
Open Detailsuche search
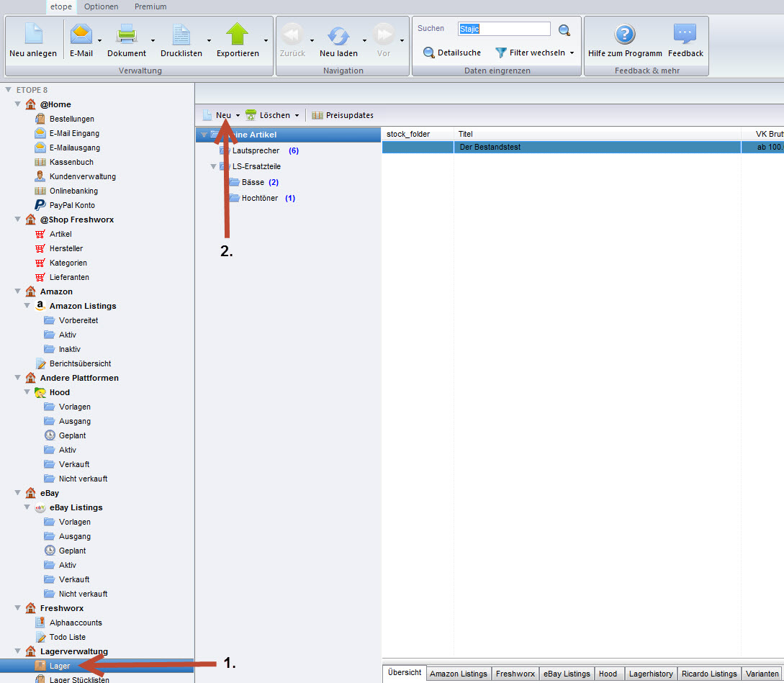(x=452, y=53)
